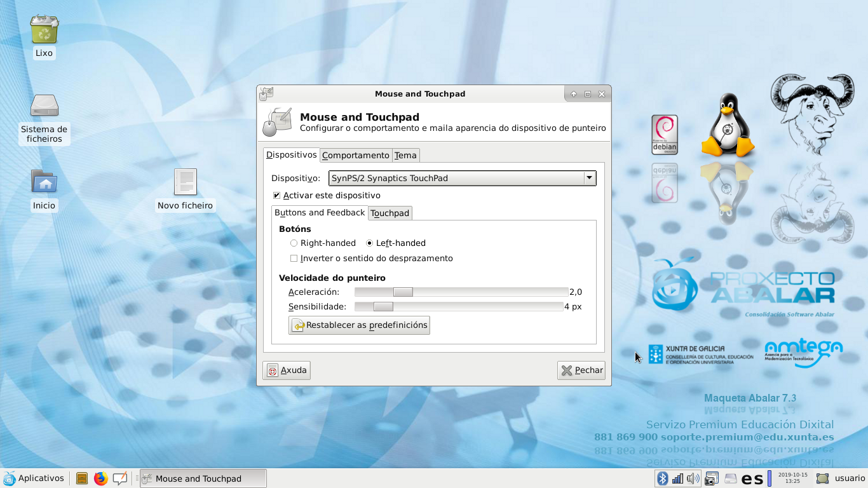Open the Inicio home folder icon

[x=44, y=182]
